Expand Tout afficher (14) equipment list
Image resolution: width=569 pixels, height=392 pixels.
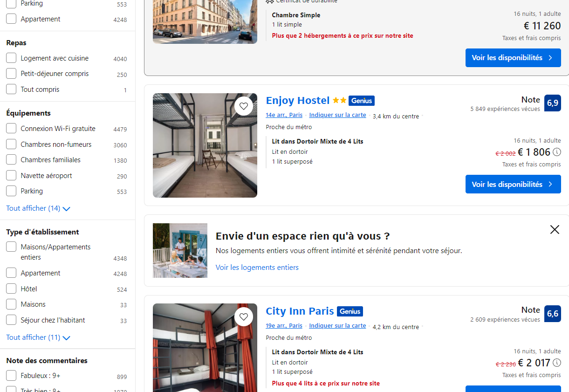[x=38, y=208]
